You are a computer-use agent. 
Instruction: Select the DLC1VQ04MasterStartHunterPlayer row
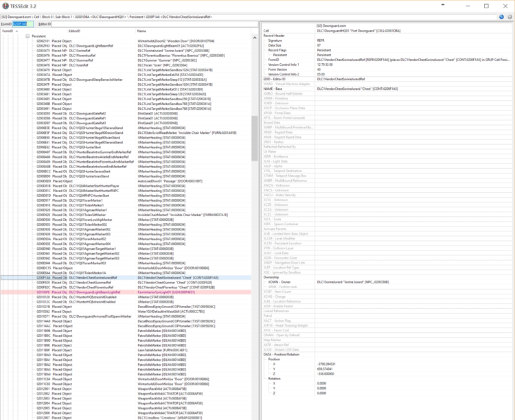126,186
